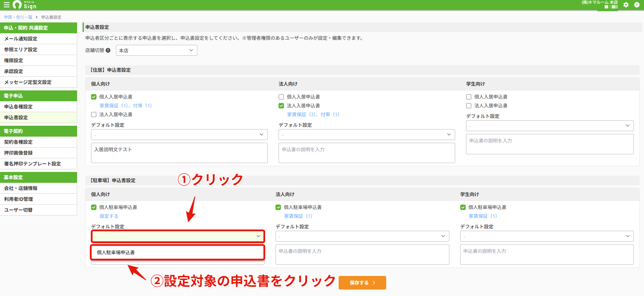Go to メール通知設定 in sidebar
The height and width of the screenshot is (296, 644).
pos(38,39)
